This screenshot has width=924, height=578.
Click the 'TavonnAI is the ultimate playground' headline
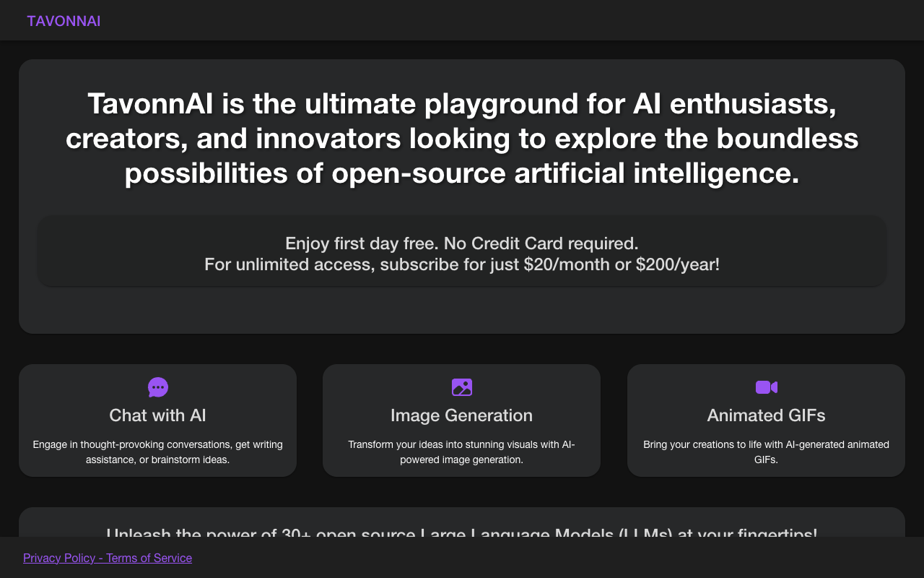click(462, 139)
